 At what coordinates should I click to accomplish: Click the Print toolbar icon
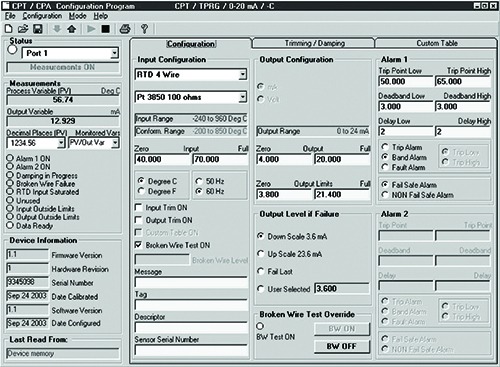coord(125,29)
